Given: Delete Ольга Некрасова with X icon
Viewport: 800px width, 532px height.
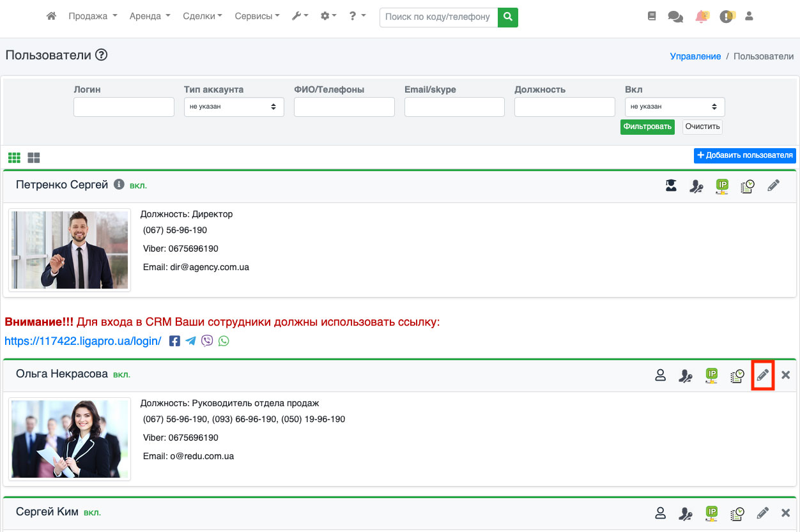Looking at the screenshot, I should pos(786,375).
